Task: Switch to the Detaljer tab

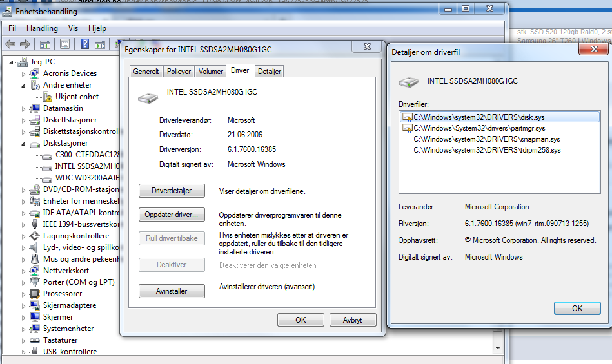Action: tap(270, 72)
